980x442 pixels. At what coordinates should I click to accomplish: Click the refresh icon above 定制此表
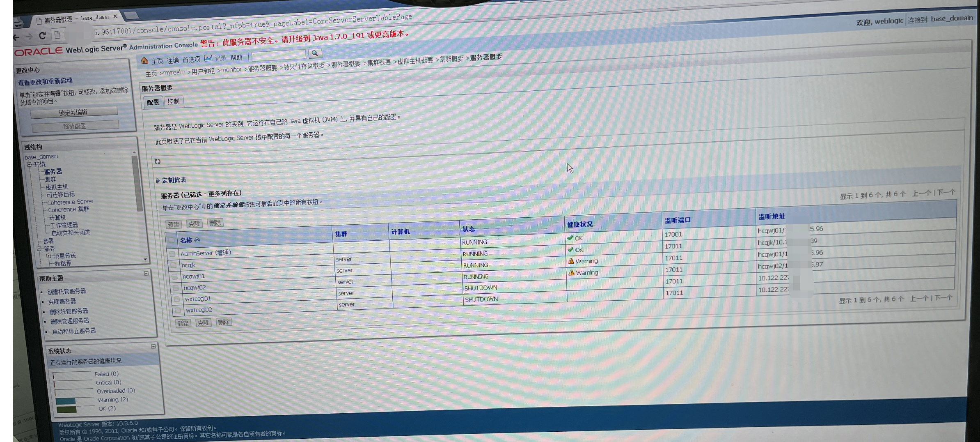tap(158, 161)
